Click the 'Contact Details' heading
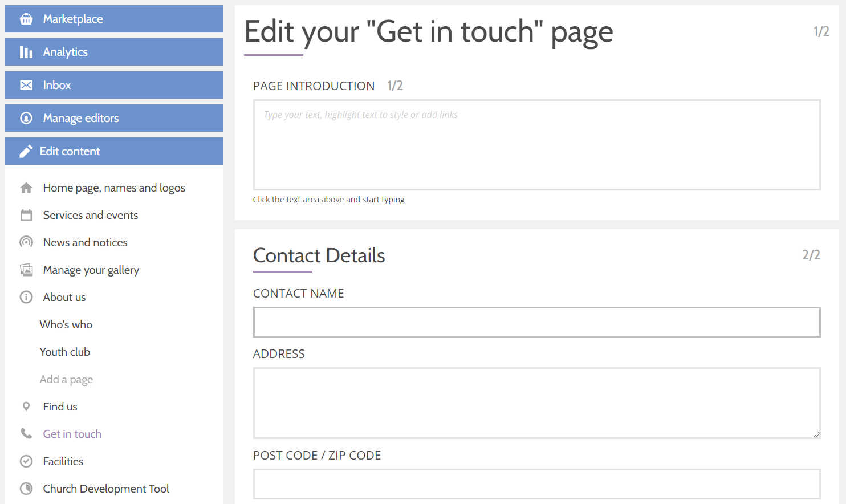 (319, 255)
